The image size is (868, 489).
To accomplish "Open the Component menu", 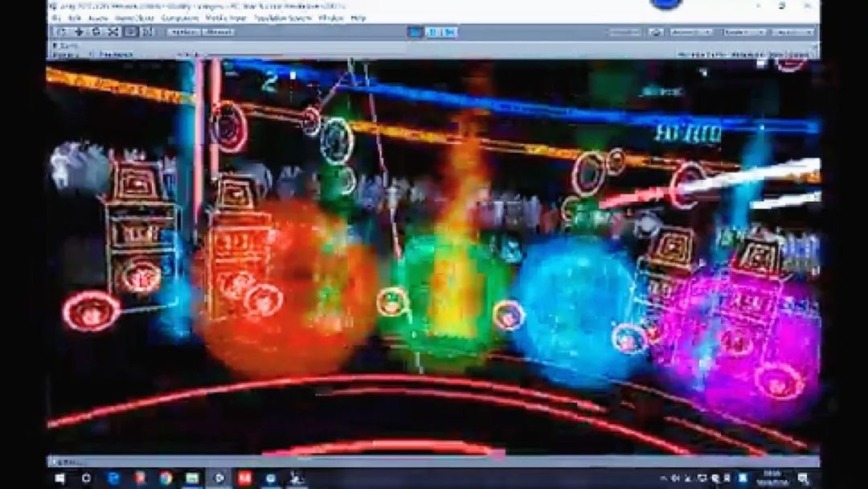I will click(180, 18).
